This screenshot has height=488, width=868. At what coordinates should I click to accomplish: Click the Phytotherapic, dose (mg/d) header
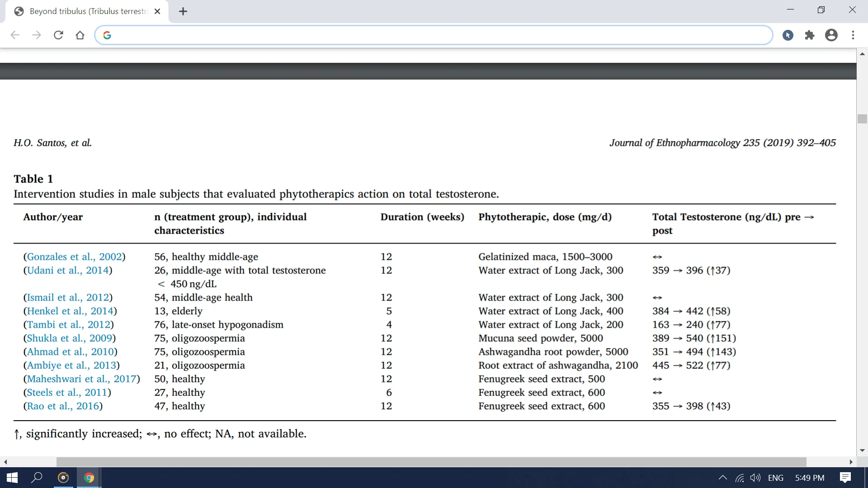click(545, 217)
